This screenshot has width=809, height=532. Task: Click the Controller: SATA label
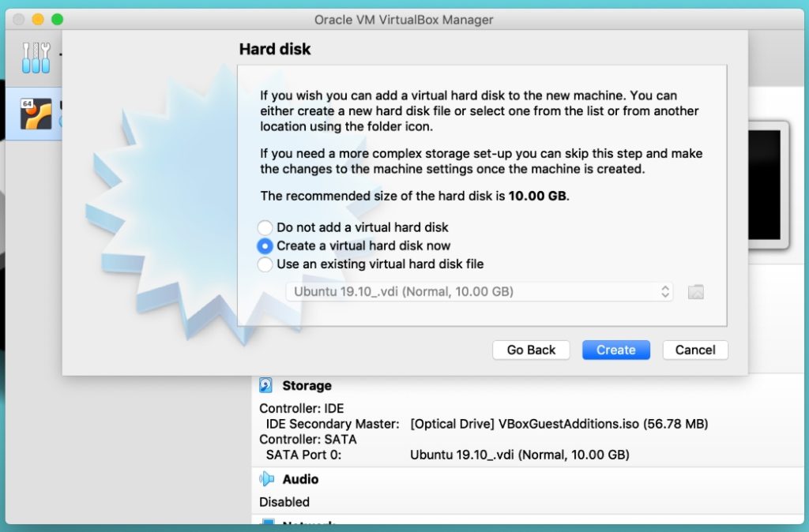tap(307, 439)
